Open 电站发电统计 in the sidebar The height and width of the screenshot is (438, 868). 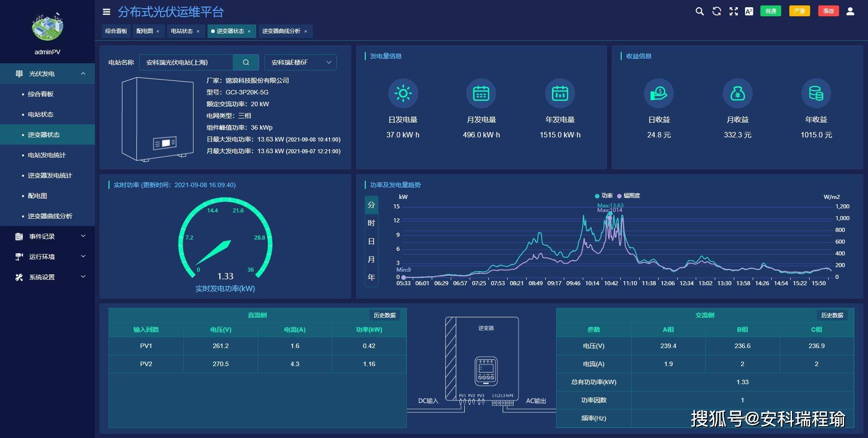point(47,155)
